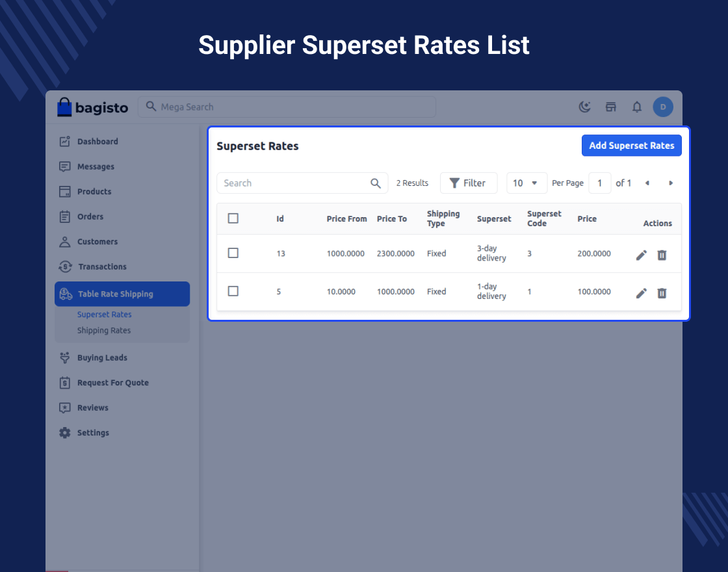Open Table Rate Shipping menu
728x572 pixels.
point(122,294)
